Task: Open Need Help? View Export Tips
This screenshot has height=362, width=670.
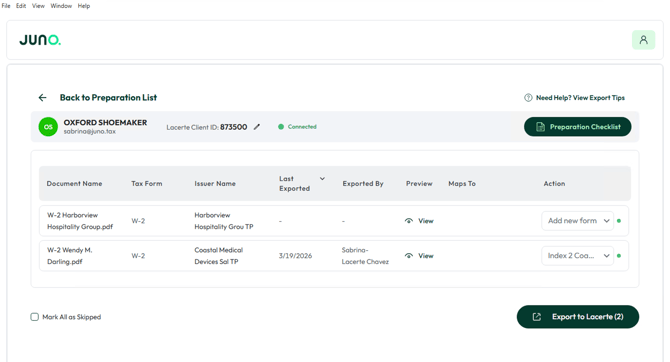Action: tap(580, 97)
